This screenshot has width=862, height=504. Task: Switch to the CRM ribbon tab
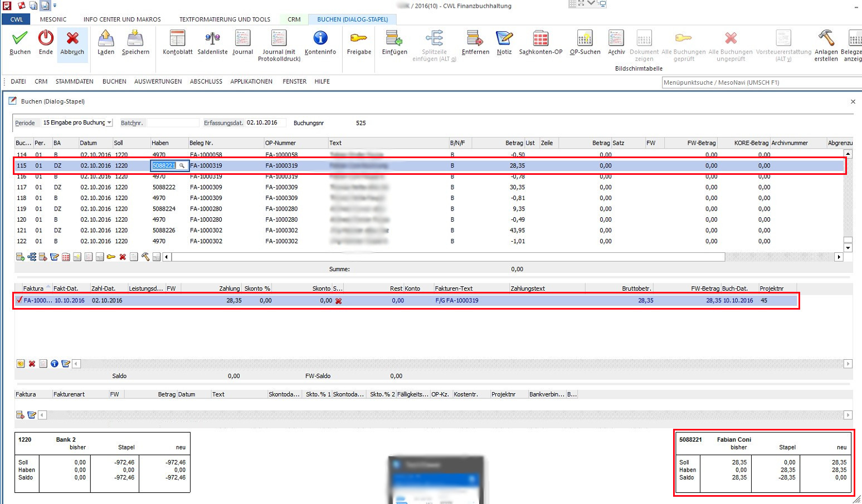(294, 19)
